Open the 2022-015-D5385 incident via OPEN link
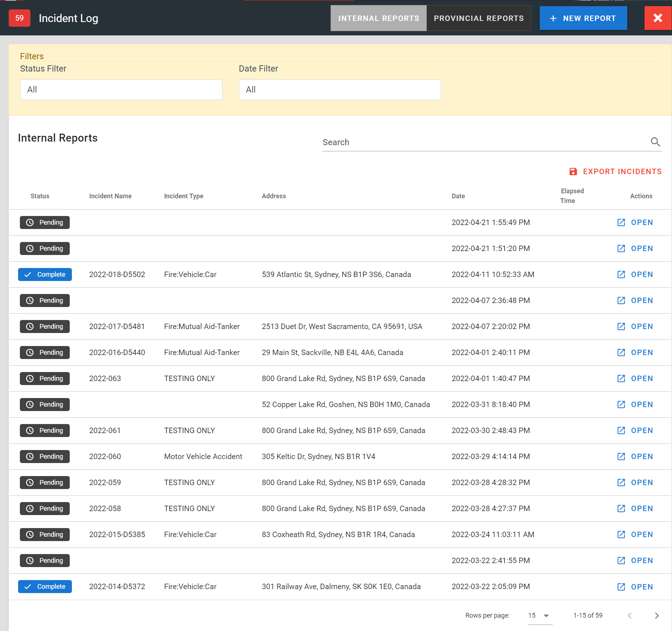The height and width of the screenshot is (631, 672). (x=642, y=535)
